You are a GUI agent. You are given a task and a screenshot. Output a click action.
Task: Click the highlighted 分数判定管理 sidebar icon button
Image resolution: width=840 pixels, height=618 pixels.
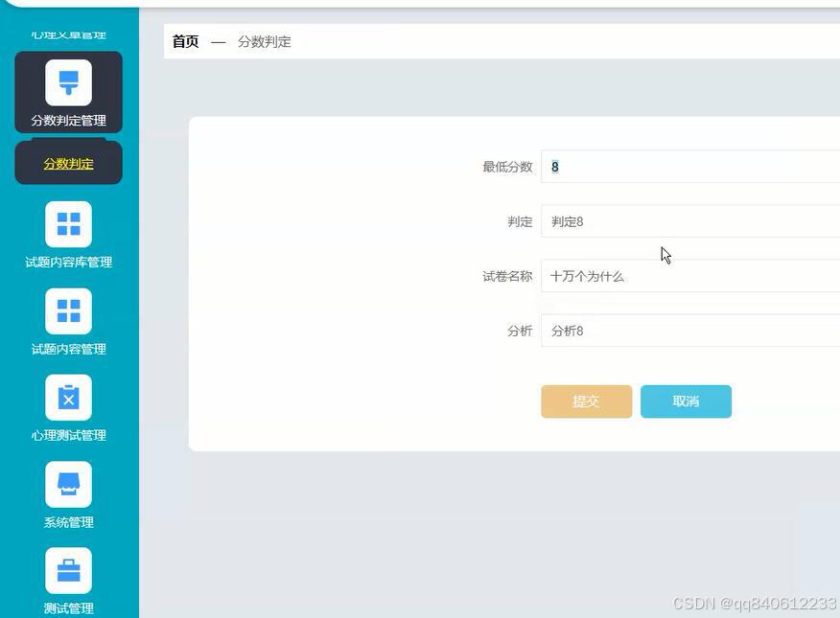[68, 91]
